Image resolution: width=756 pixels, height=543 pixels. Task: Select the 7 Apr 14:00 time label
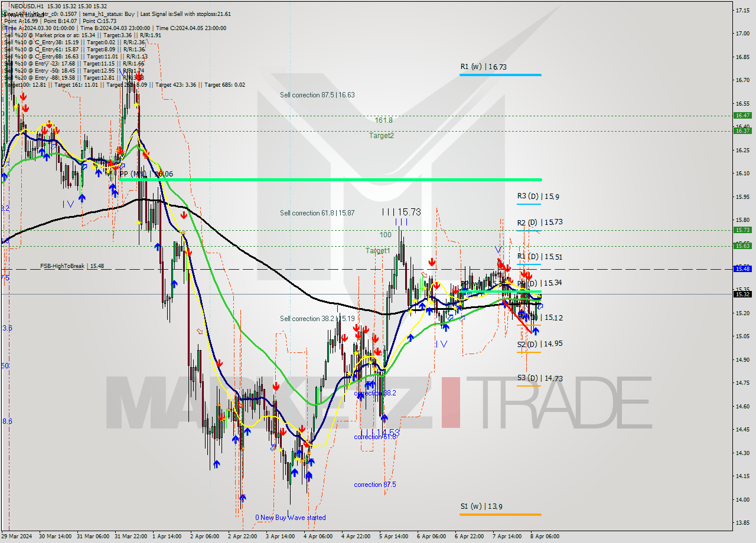click(x=507, y=537)
